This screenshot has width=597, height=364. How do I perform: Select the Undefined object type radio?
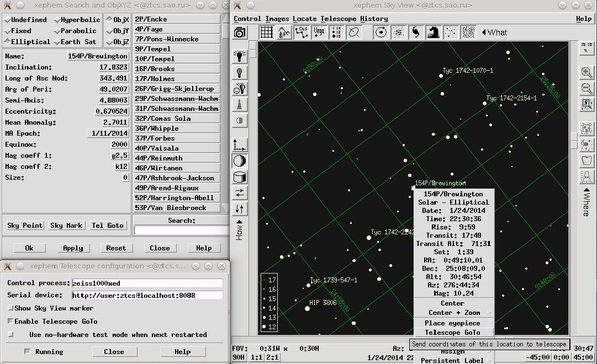[x=25, y=20]
